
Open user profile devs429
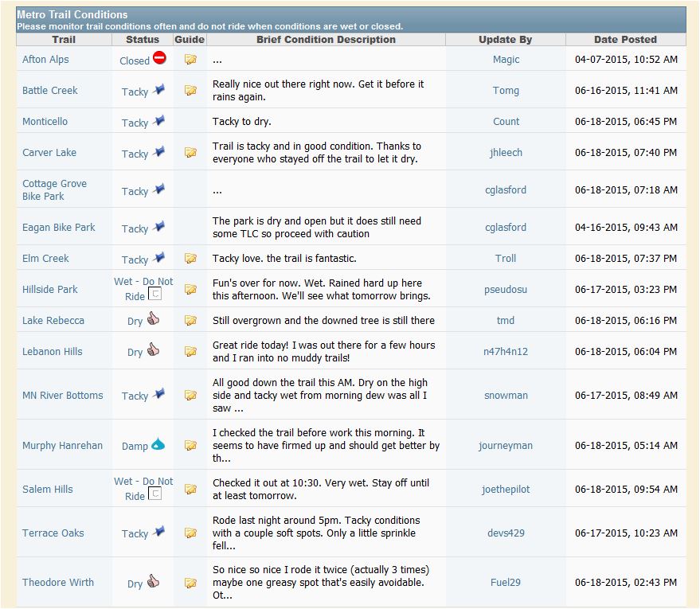point(506,533)
